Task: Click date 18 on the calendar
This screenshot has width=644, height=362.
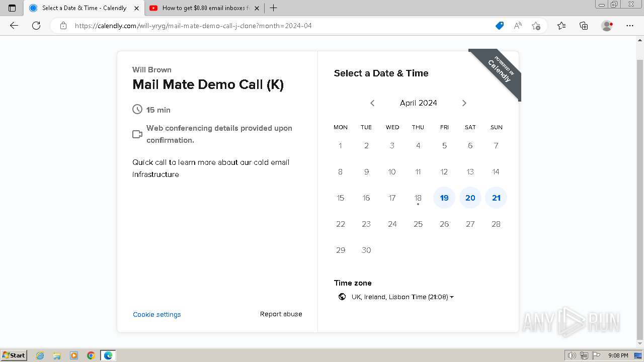Action: click(x=418, y=198)
